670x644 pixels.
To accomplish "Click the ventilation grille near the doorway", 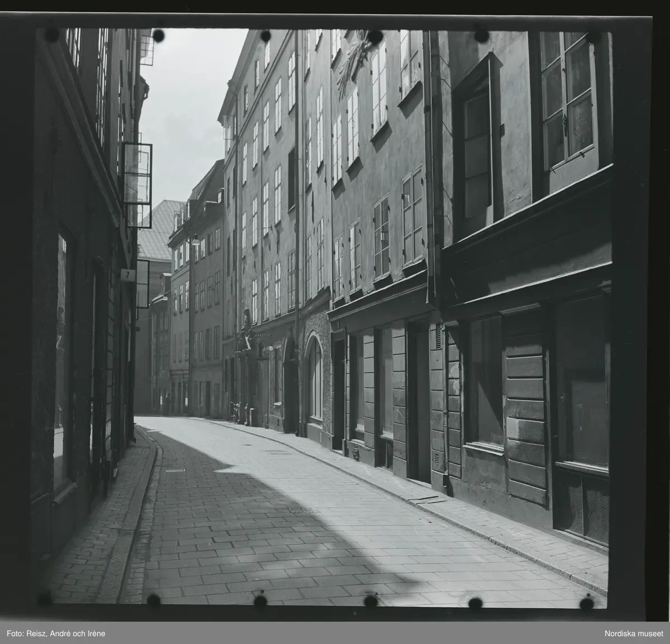I will tap(436, 339).
